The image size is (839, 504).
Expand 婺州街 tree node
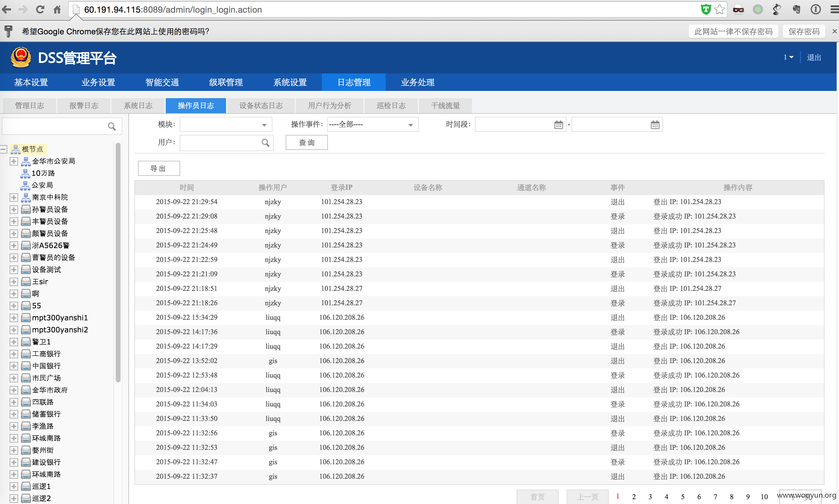coord(14,450)
